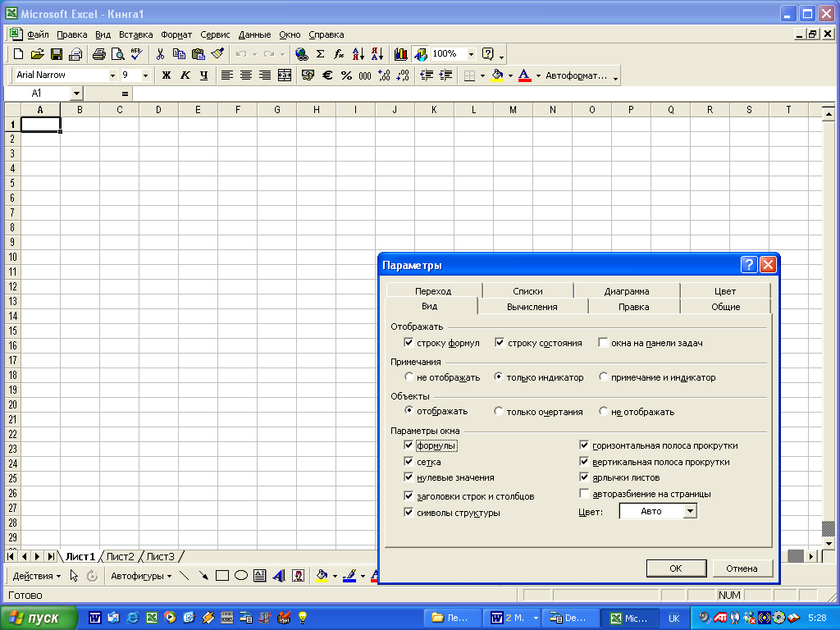Screen dimensions: 840x630
Task: Open the zoom 100% dropdown
Action: (x=471, y=53)
